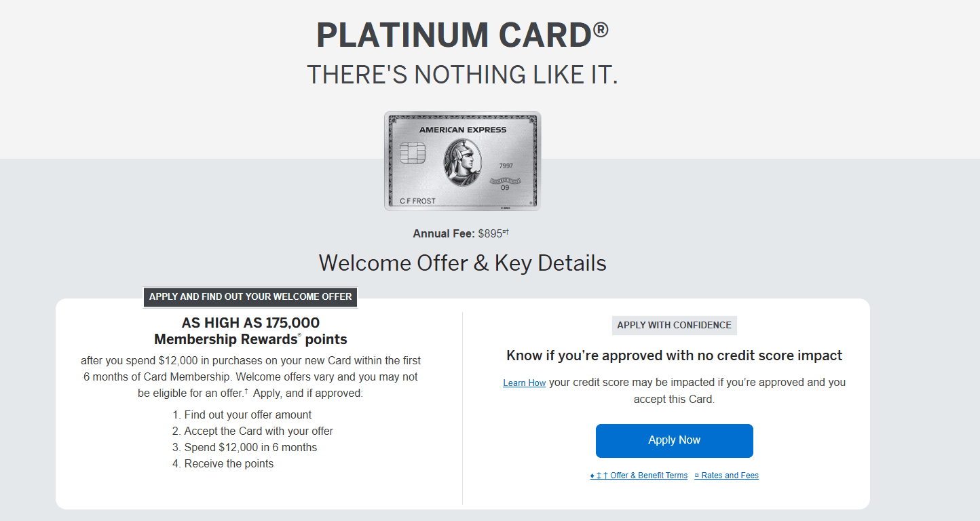Click the double-dagger symbol near Offer & Benefit Terms
Image resolution: width=980 pixels, height=521 pixels.
(x=599, y=475)
